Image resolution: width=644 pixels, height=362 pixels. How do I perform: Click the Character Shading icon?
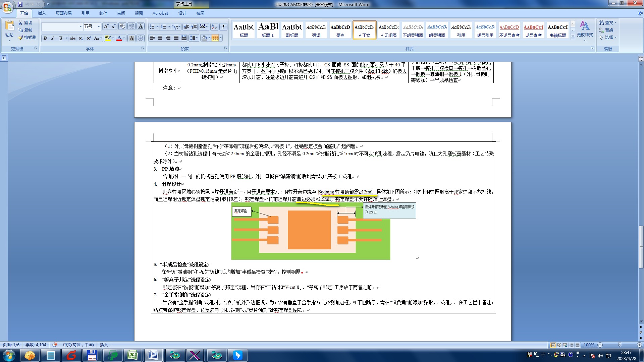coord(131,38)
